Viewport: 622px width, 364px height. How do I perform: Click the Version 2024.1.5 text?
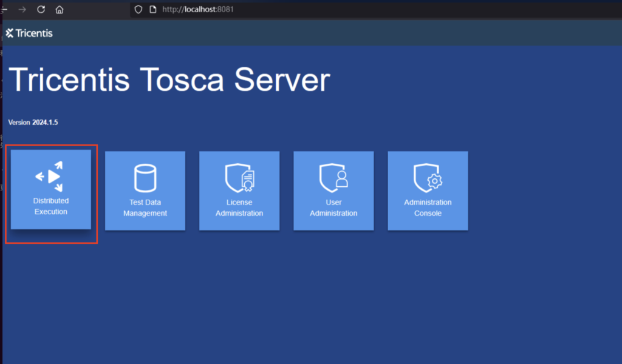[x=33, y=123]
